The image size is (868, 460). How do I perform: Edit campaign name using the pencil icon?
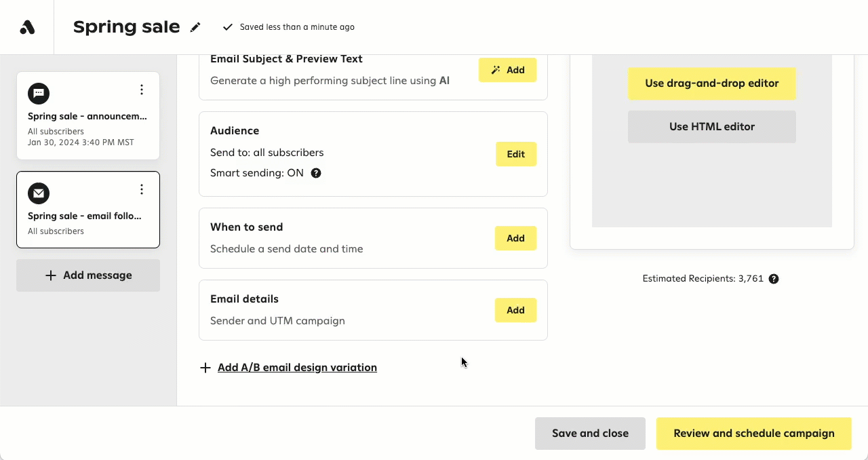[x=195, y=26]
